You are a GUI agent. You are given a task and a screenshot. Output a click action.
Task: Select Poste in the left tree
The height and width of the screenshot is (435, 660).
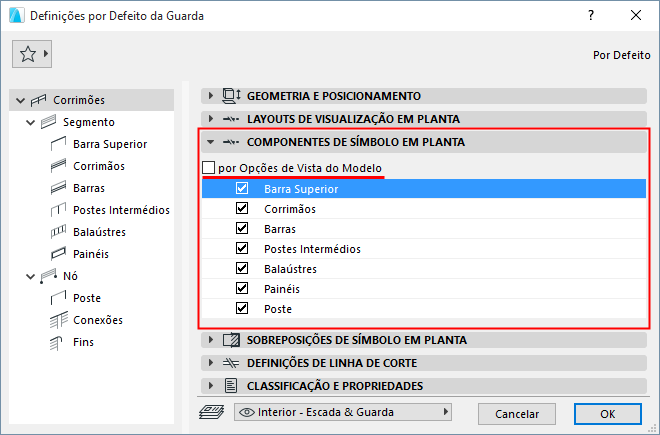(86, 298)
